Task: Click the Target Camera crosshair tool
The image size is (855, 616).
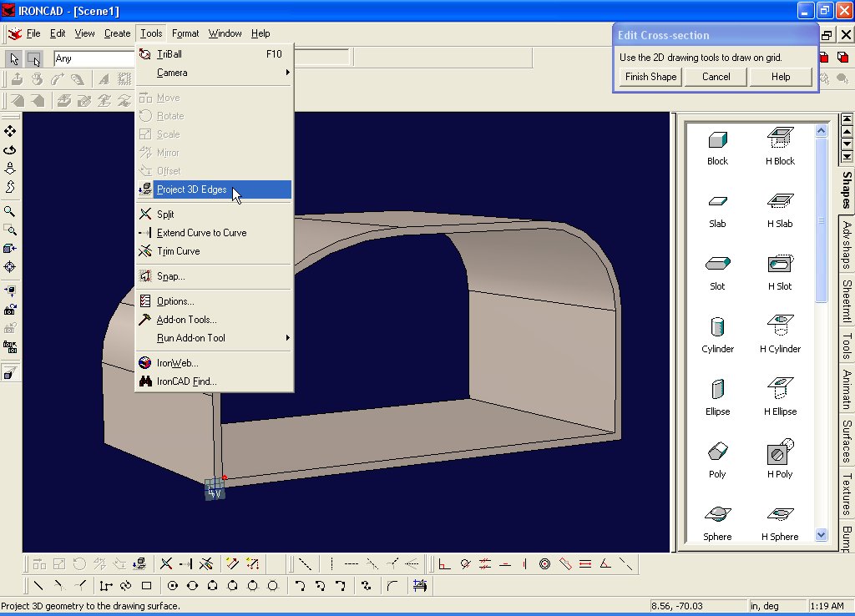Action: pyautogui.click(x=10, y=266)
